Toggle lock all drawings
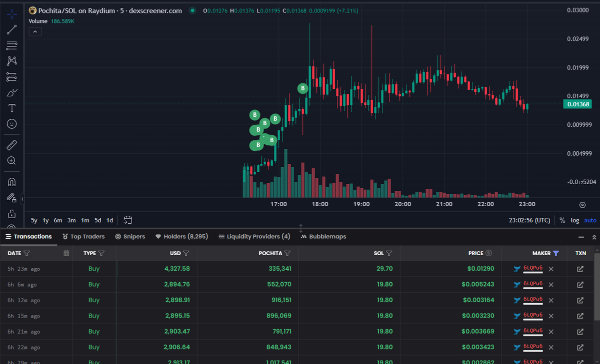The width and height of the screenshot is (600, 364). coord(12,214)
